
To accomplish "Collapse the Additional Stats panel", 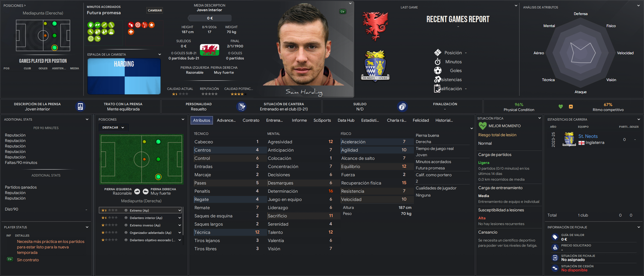I will 90,119.
